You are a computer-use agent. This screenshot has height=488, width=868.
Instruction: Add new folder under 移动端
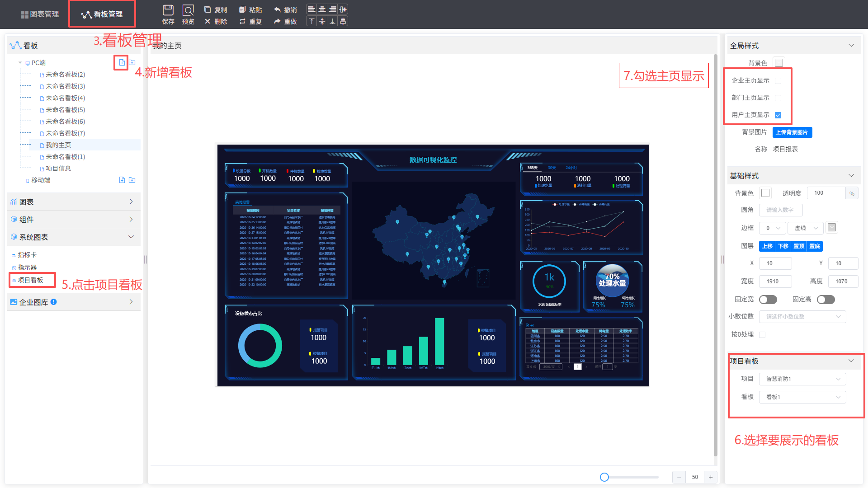click(132, 180)
